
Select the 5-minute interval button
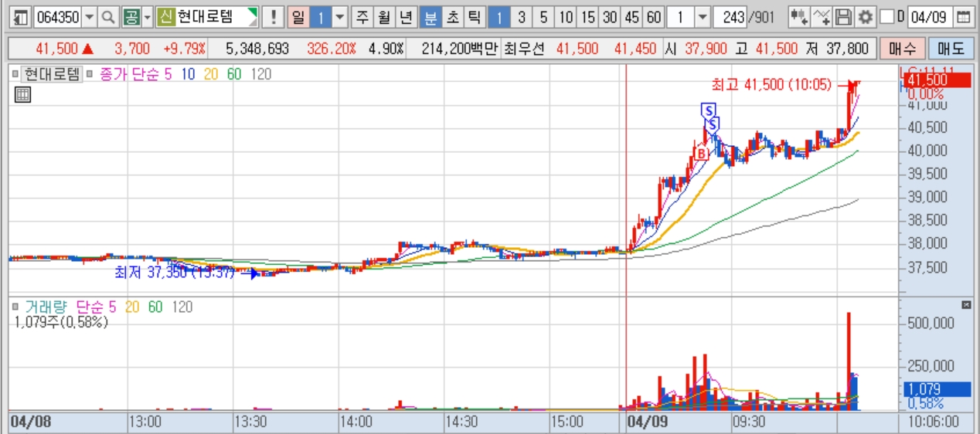click(x=544, y=16)
